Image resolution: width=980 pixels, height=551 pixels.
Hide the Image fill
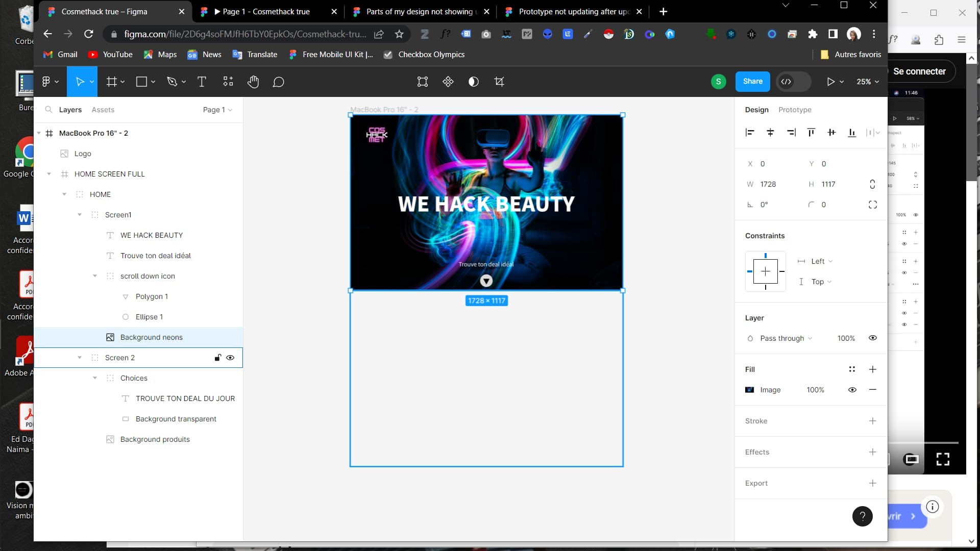[x=852, y=390]
